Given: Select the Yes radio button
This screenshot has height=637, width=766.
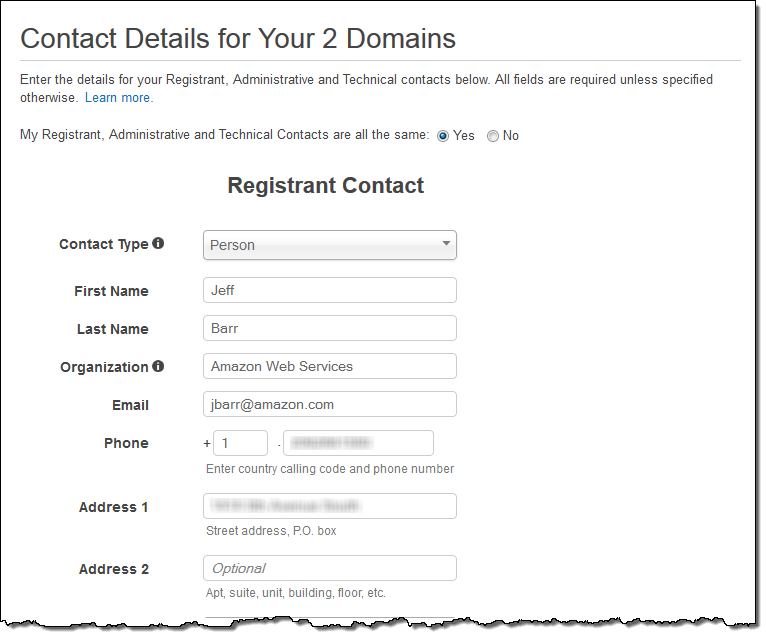Looking at the screenshot, I should point(443,136).
